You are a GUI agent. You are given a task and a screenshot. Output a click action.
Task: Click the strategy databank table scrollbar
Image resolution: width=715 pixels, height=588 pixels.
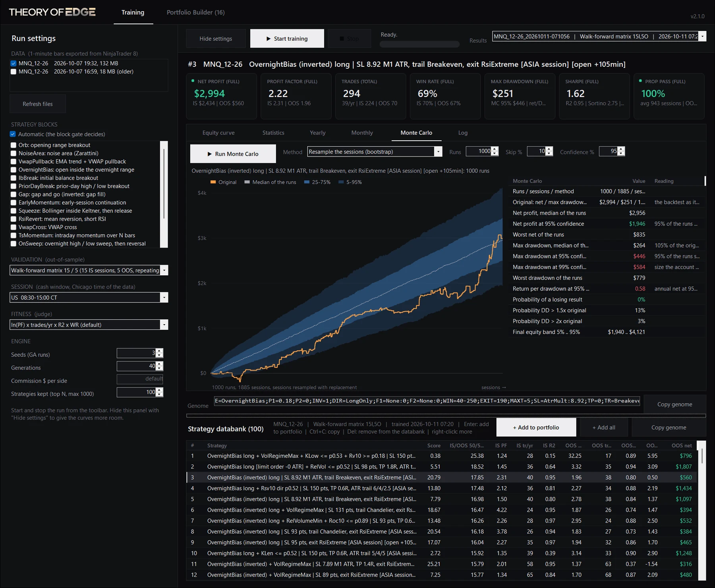pos(702,456)
